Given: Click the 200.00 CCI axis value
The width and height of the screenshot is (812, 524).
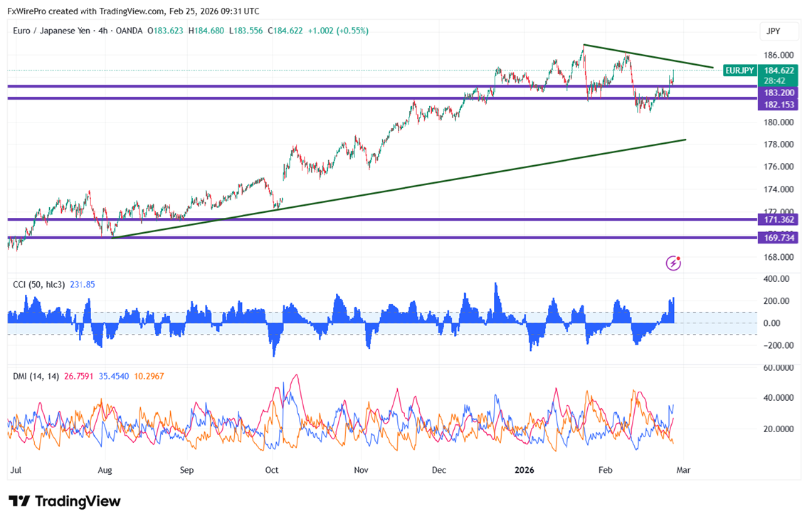Looking at the screenshot, I should [x=776, y=301].
